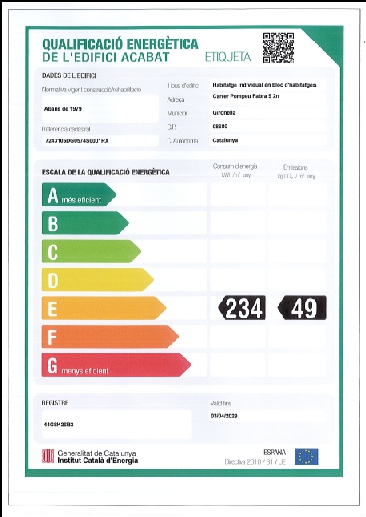Click the 'Vàlid fins' date value
The height and width of the screenshot is (517, 366).
coord(224,416)
